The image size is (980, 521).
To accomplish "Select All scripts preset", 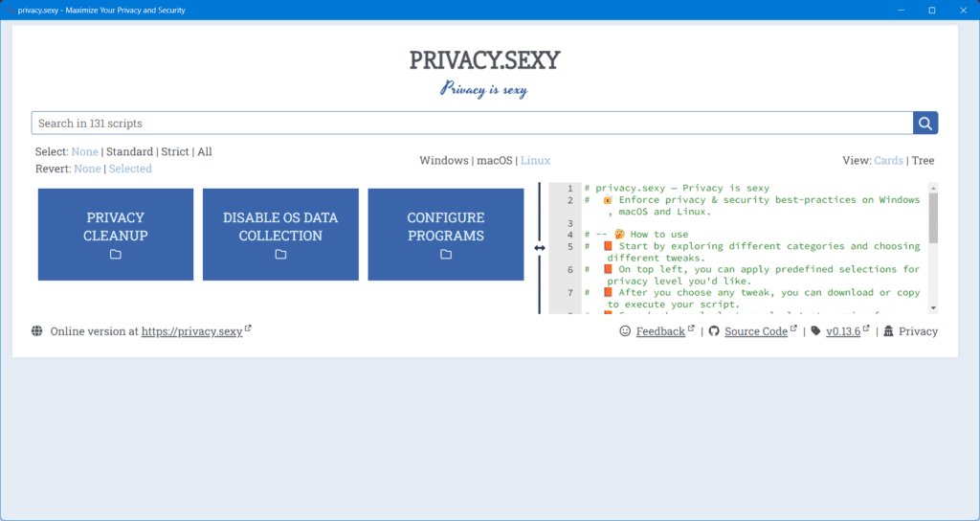I will click(205, 151).
